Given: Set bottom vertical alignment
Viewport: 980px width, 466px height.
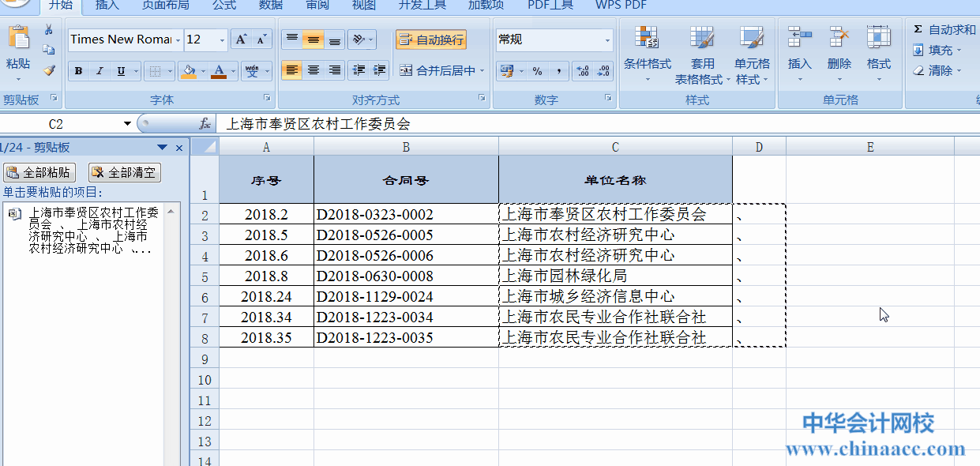Looking at the screenshot, I should pyautogui.click(x=335, y=39).
